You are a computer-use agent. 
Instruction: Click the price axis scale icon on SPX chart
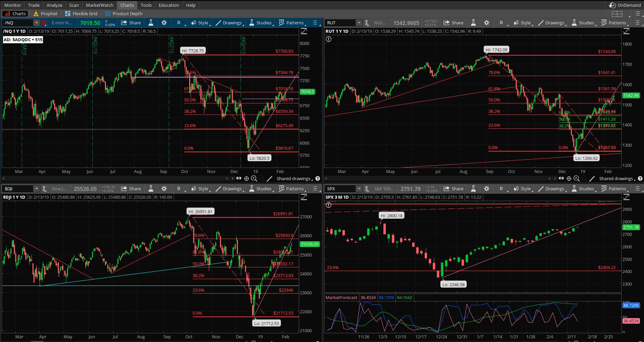[626, 197]
